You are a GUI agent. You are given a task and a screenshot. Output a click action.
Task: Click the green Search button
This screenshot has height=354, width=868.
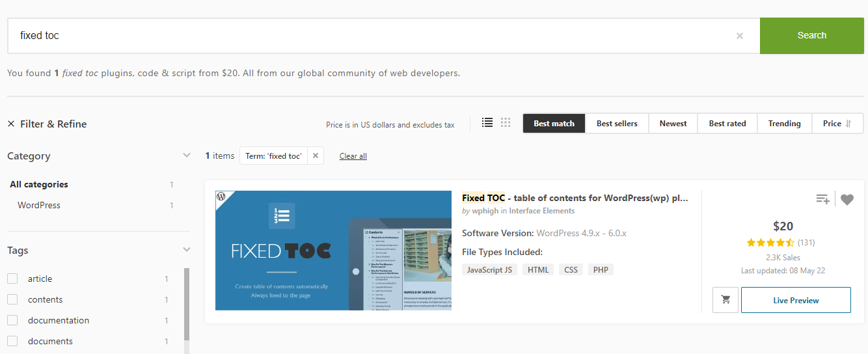(x=812, y=36)
